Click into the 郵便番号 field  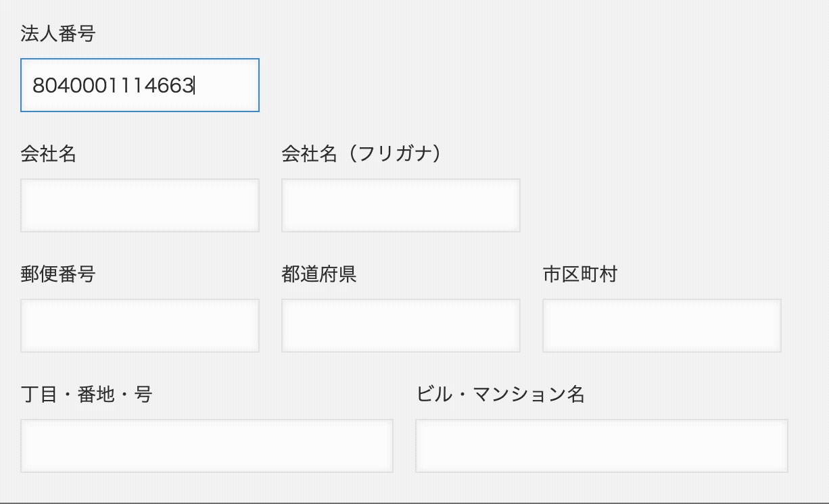click(x=140, y=326)
